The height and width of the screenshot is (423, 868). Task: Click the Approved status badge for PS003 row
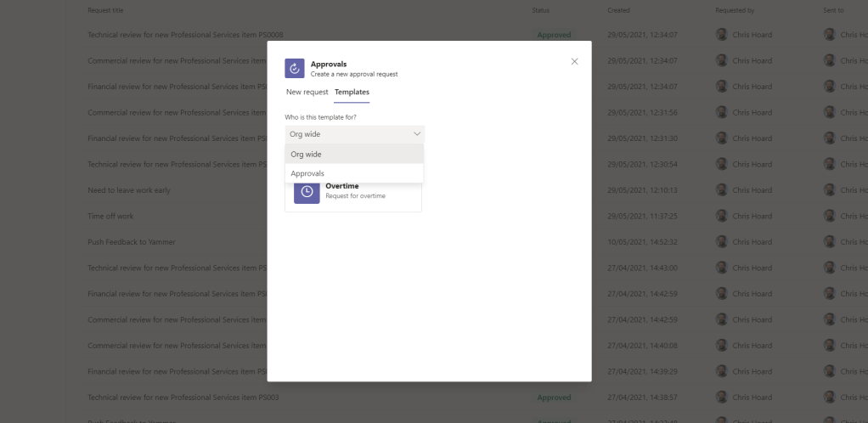pos(554,398)
